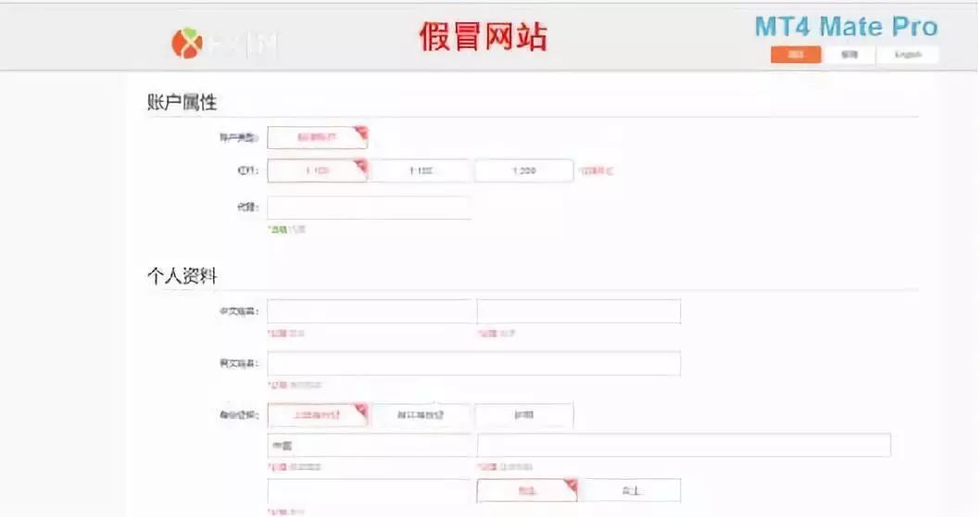Viewport: 980px width, 517px height.
Task: Choose the 1:100 leverage option
Action: (421, 170)
